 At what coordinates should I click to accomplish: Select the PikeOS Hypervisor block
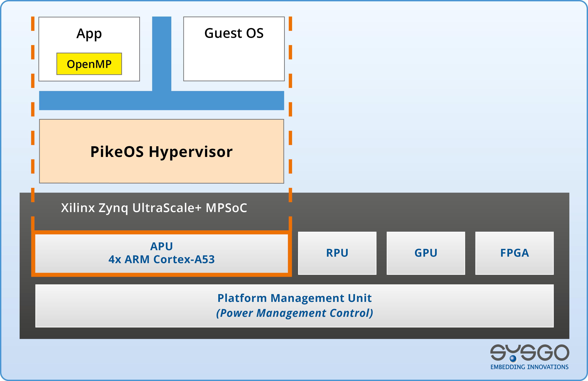coord(161,151)
